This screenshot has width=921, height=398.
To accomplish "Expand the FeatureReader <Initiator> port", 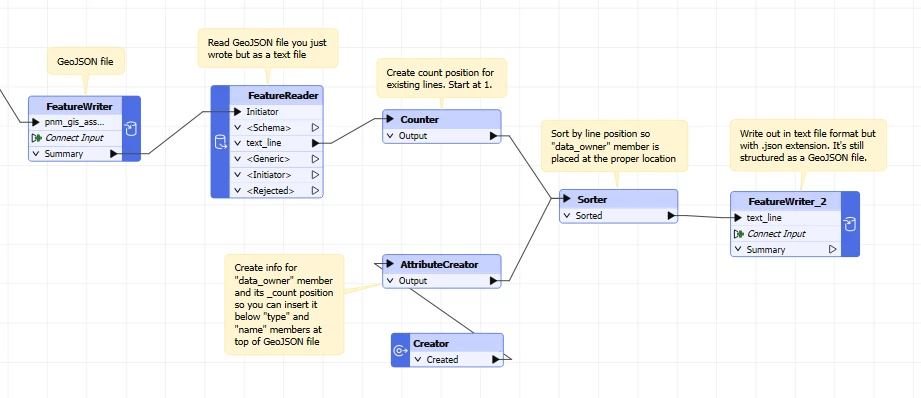I will pyautogui.click(x=237, y=174).
